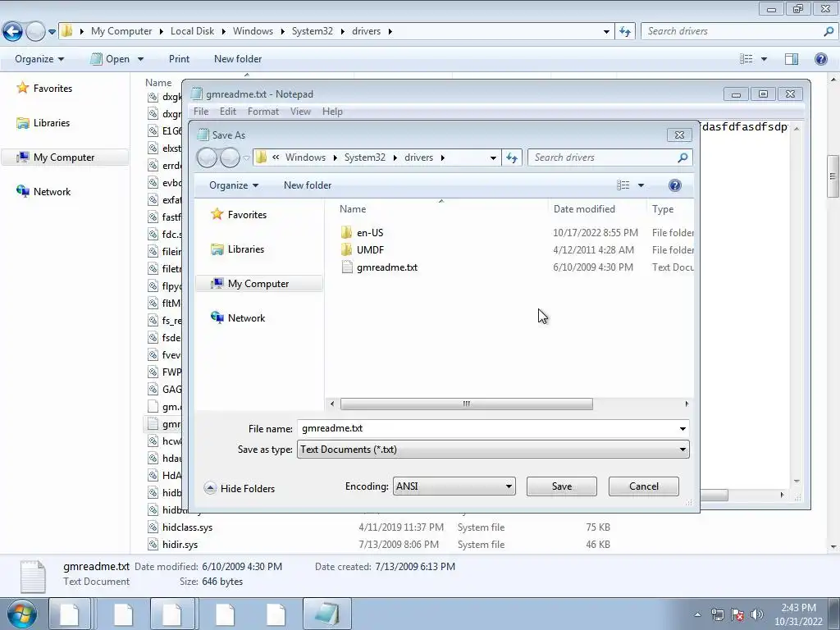Image resolution: width=840 pixels, height=630 pixels.
Task: Open Notepad Format menu
Action: coord(263,112)
